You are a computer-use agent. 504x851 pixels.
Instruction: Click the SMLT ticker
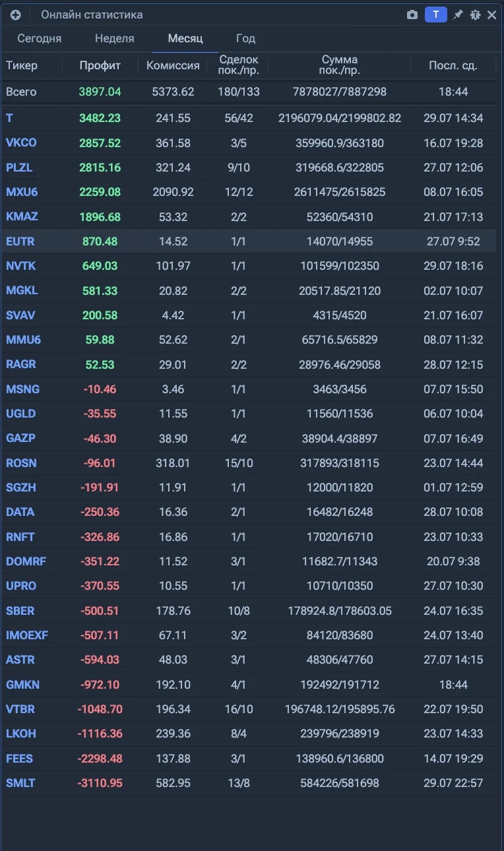coord(20,783)
